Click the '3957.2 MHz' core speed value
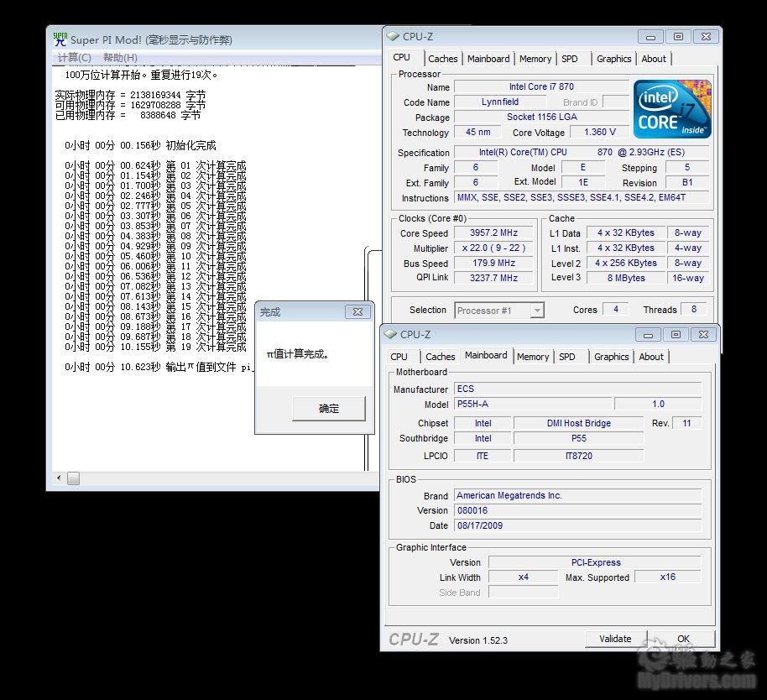The image size is (767, 700). pos(493,232)
